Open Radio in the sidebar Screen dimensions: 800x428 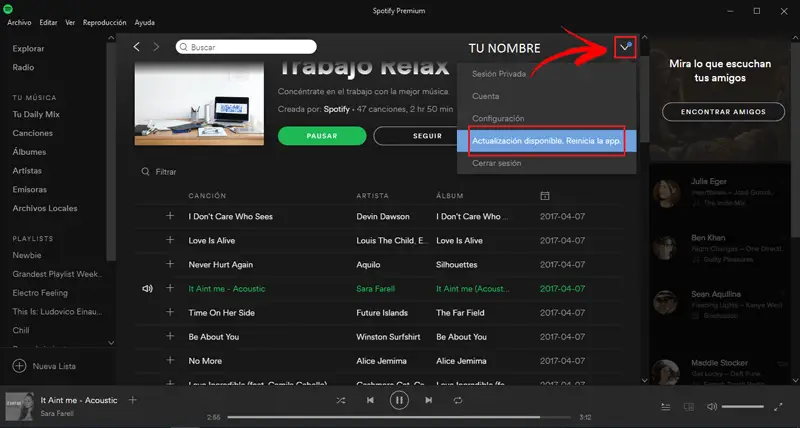[23, 67]
